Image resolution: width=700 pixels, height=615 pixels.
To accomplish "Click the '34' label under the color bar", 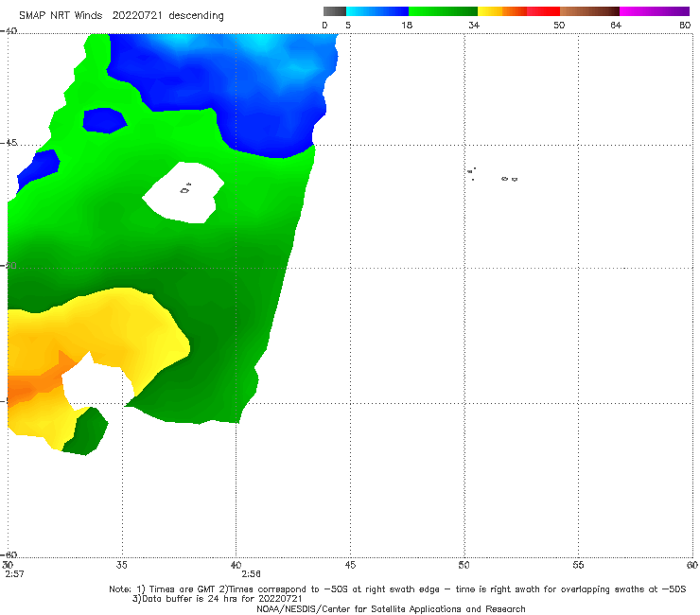I will (474, 25).
